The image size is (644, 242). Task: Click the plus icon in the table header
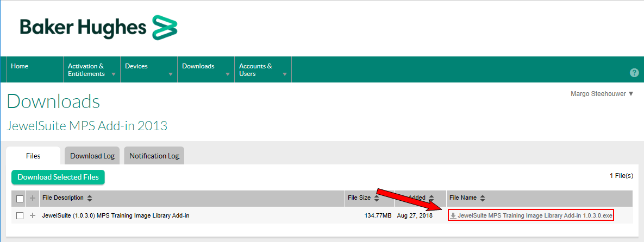pyautogui.click(x=33, y=199)
